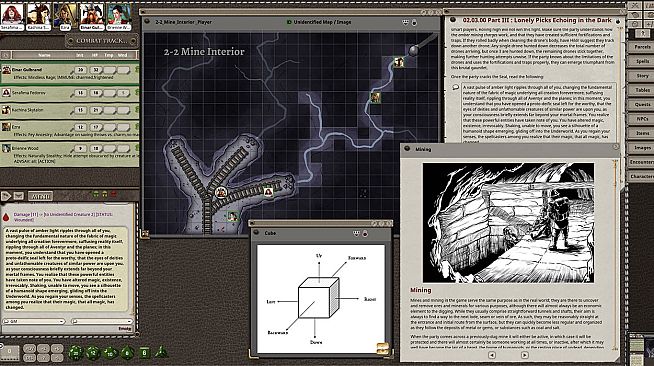The width and height of the screenshot is (654, 366).
Task: Go to next page in Mining window
Action: (x=525, y=355)
